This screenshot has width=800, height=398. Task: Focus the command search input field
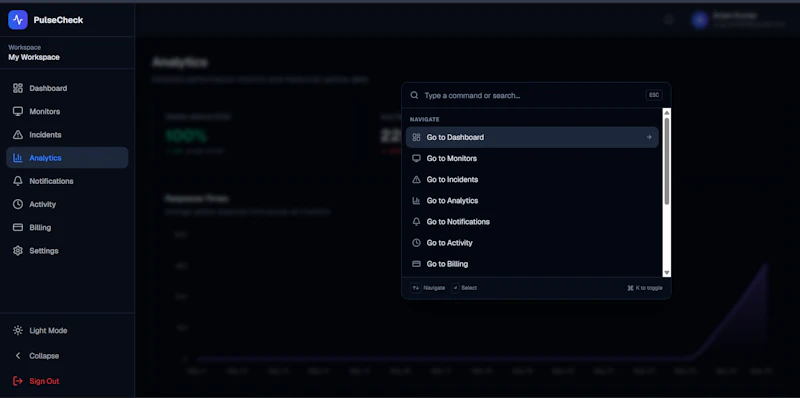[533, 95]
